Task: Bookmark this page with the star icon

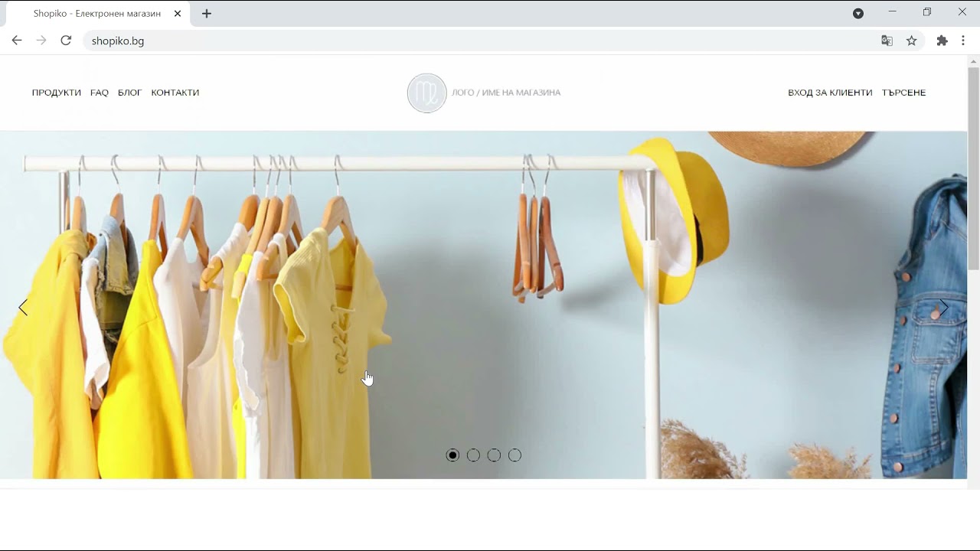Action: 911,41
